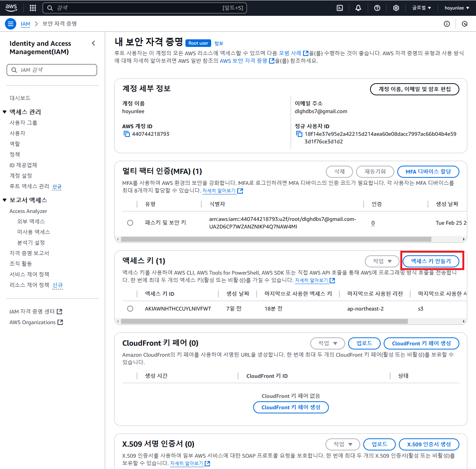Open 역할 in the IAM sidebar
This screenshot has height=469, width=476.
[15, 144]
